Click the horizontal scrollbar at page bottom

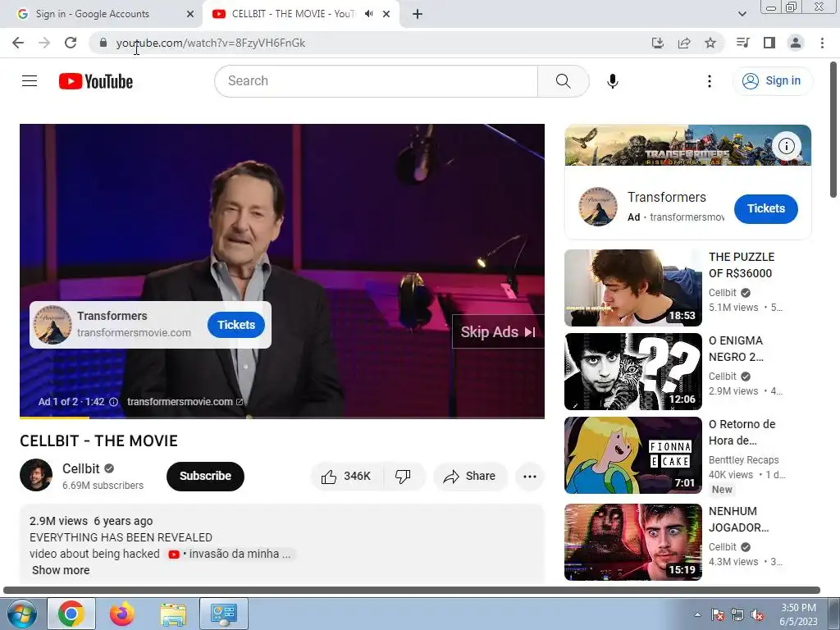click(x=412, y=591)
